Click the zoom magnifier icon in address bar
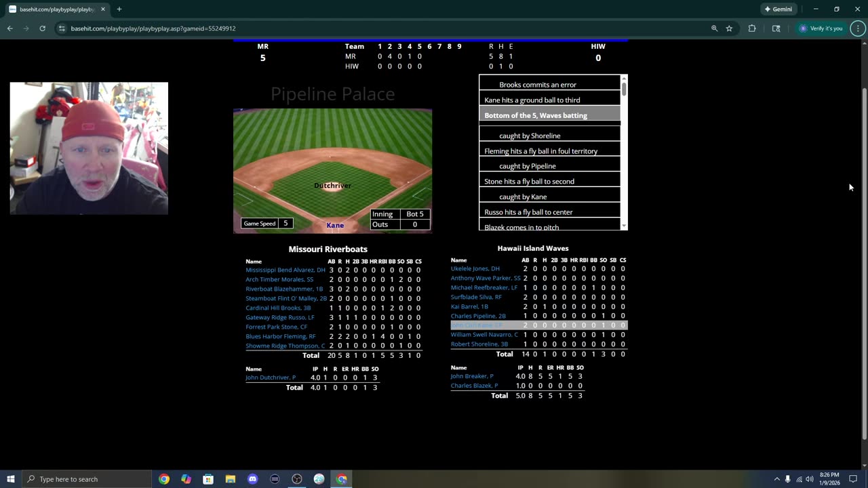Image resolution: width=868 pixels, height=488 pixels. click(x=714, y=28)
